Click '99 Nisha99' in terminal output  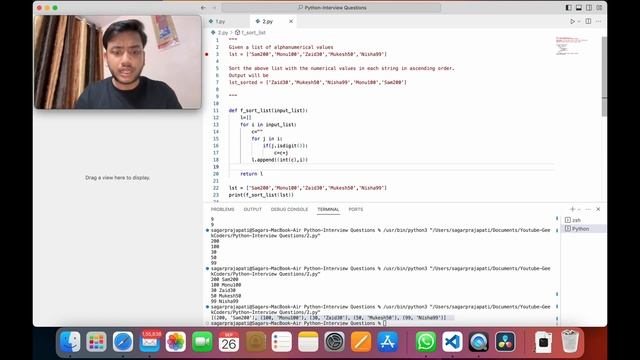[224, 301]
